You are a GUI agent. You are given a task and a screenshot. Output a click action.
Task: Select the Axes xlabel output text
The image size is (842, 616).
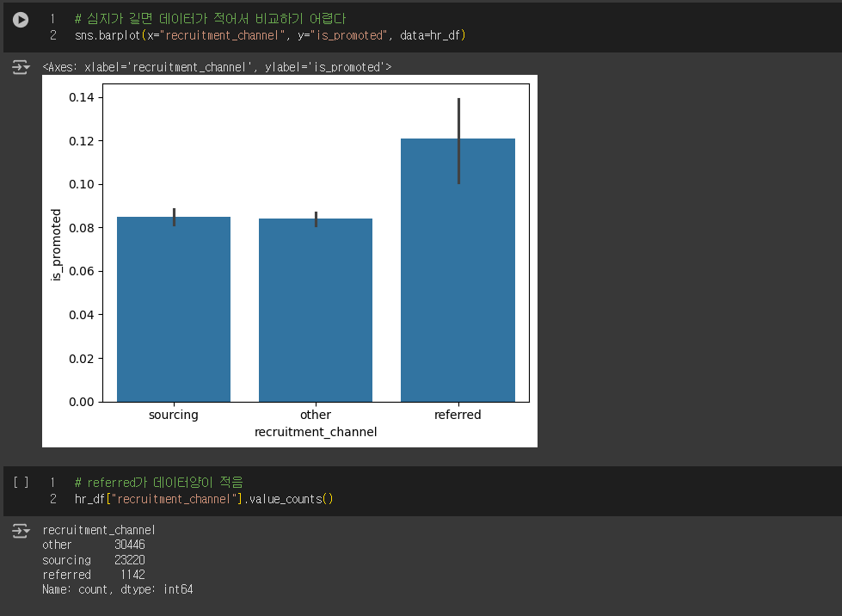tap(217, 67)
